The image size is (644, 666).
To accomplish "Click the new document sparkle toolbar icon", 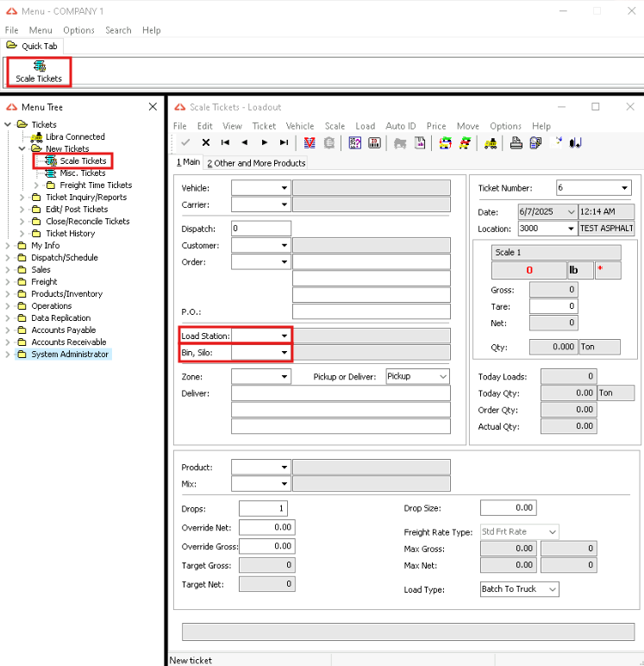I will (x=556, y=142).
